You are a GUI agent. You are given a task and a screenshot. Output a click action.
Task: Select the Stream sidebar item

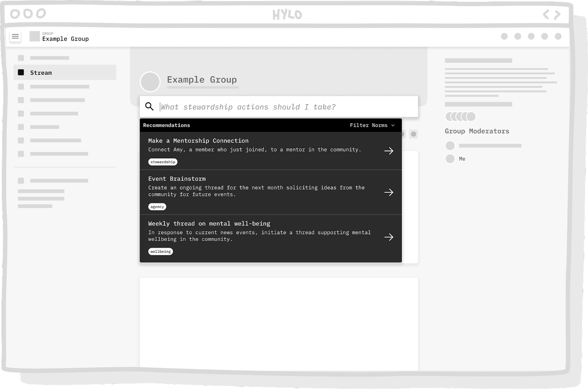65,72
